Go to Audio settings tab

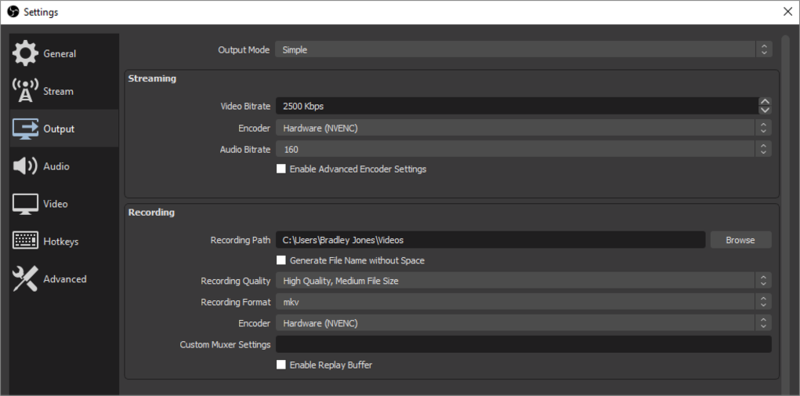click(x=64, y=166)
